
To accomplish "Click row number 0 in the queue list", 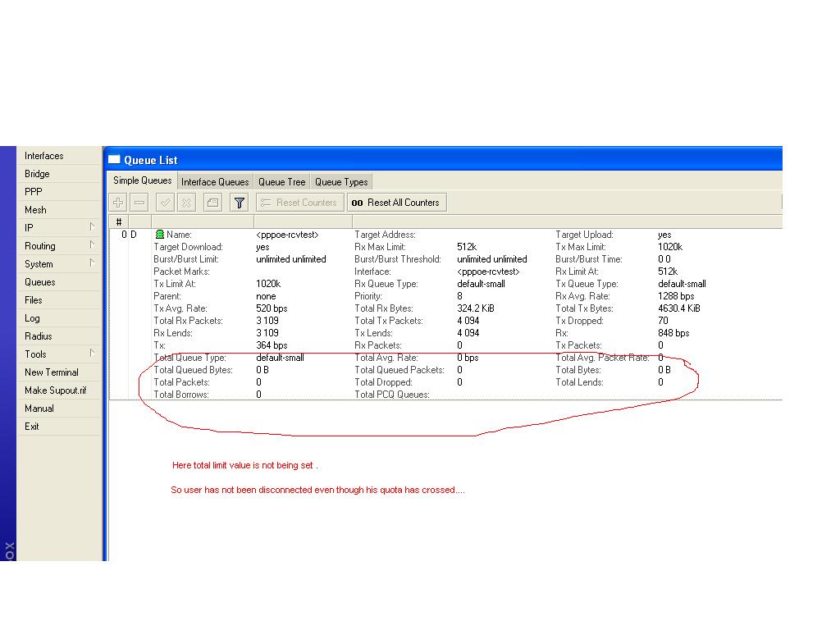I will pyautogui.click(x=124, y=235).
